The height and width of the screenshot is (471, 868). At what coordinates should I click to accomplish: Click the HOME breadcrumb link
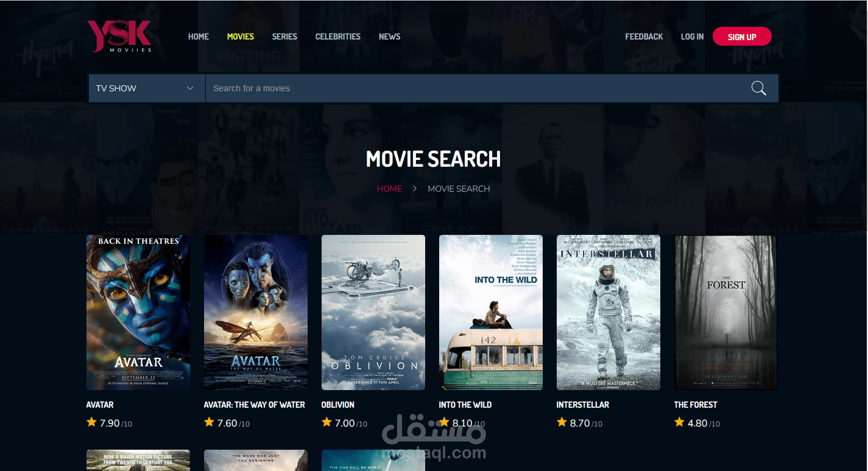(x=389, y=189)
